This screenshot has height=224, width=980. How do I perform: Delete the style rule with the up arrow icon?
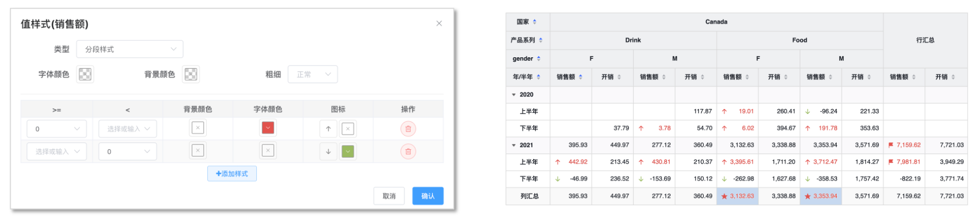click(x=407, y=129)
